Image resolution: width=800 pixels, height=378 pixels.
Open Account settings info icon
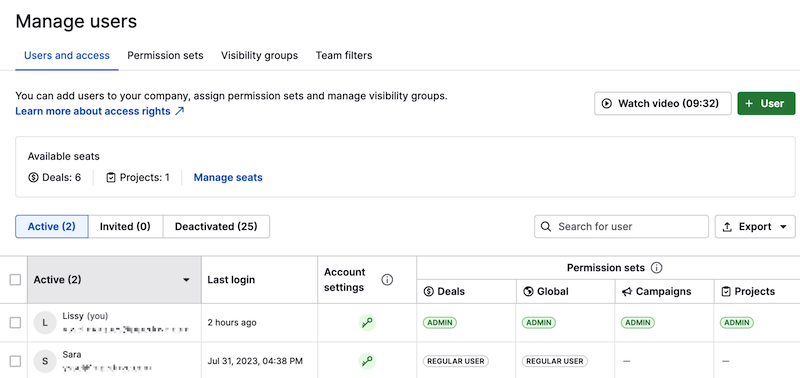point(387,280)
